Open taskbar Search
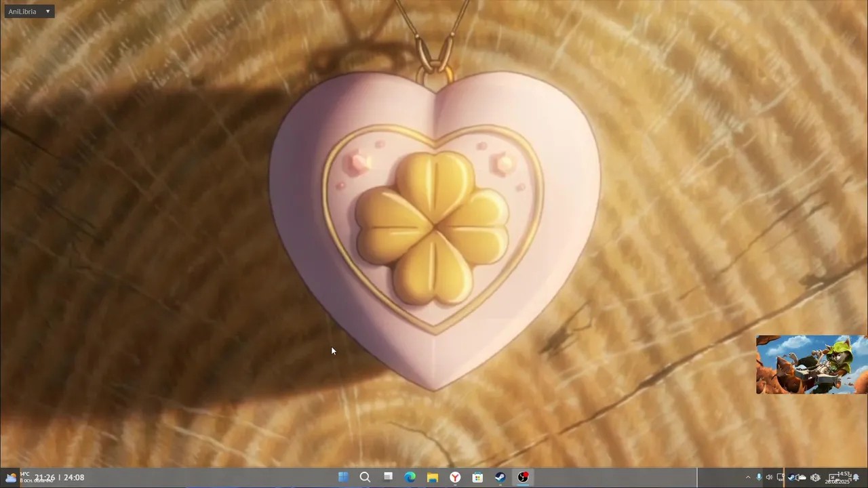Screen dimensions: 868x488 click(x=365, y=477)
